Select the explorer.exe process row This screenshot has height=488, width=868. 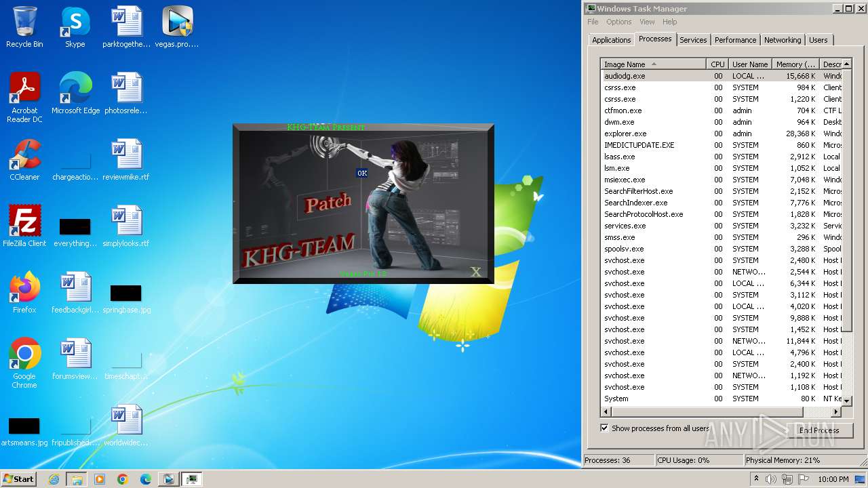(x=722, y=134)
